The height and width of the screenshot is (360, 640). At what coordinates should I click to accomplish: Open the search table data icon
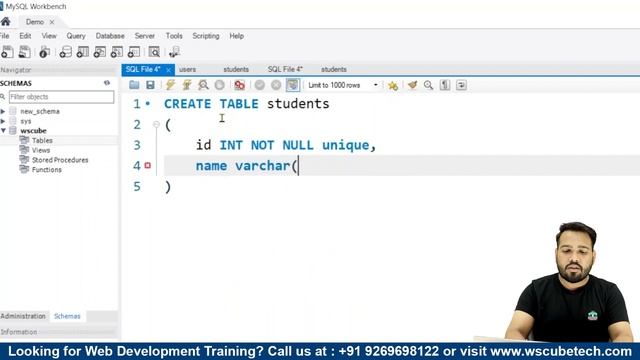[x=154, y=52]
